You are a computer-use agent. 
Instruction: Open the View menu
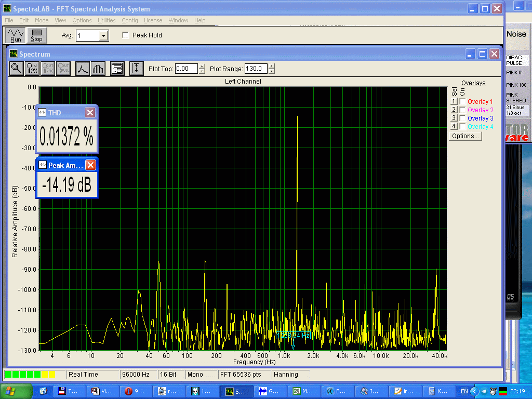pos(60,20)
